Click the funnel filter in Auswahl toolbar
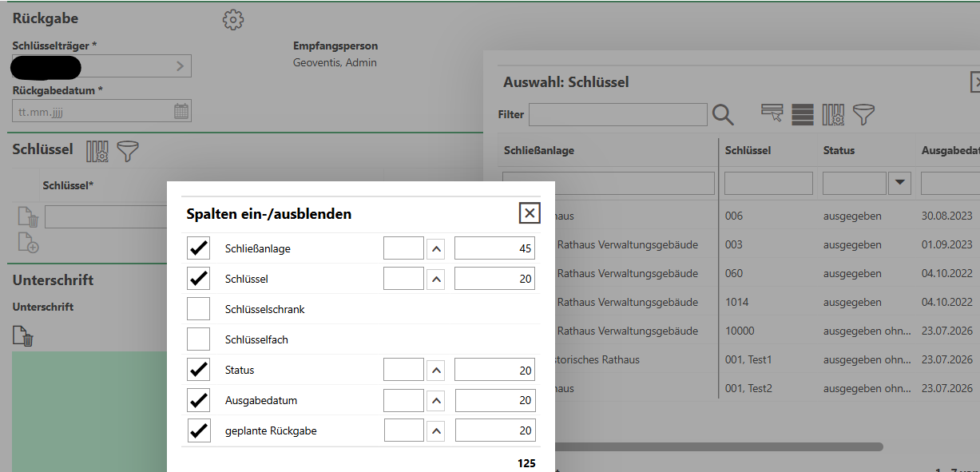Viewport: 980px width, 472px height. coord(863,114)
